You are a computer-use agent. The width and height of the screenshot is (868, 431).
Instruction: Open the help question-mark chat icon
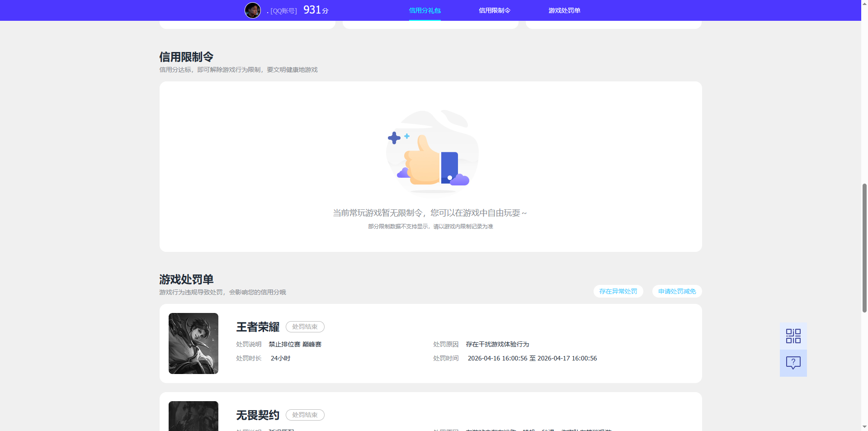(x=793, y=363)
